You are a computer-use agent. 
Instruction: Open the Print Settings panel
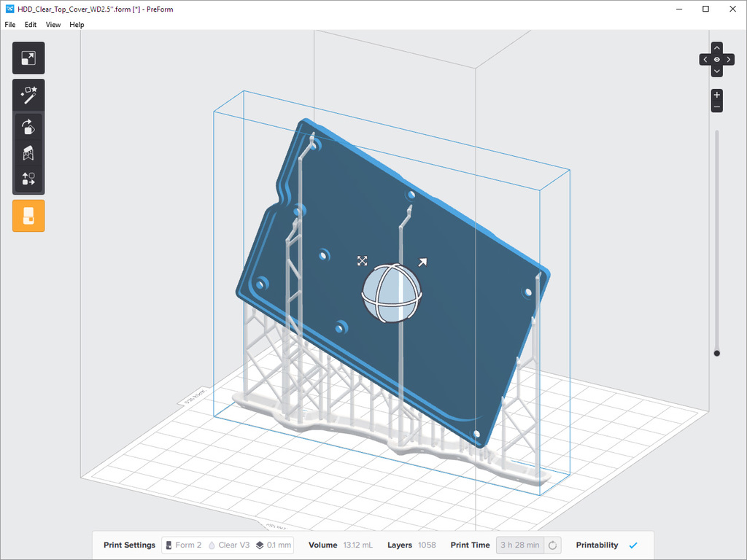[x=129, y=545]
